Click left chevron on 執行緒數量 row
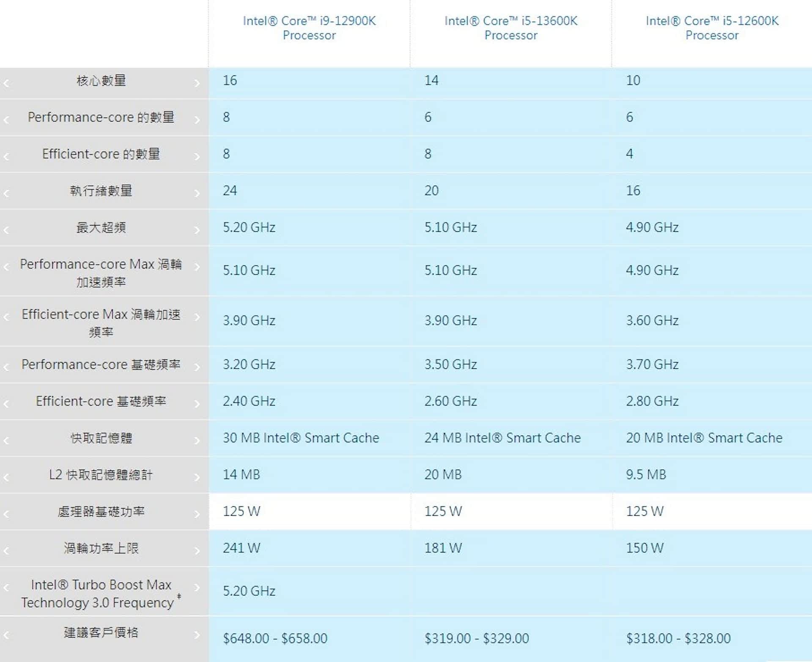The image size is (812, 662). [x=6, y=194]
